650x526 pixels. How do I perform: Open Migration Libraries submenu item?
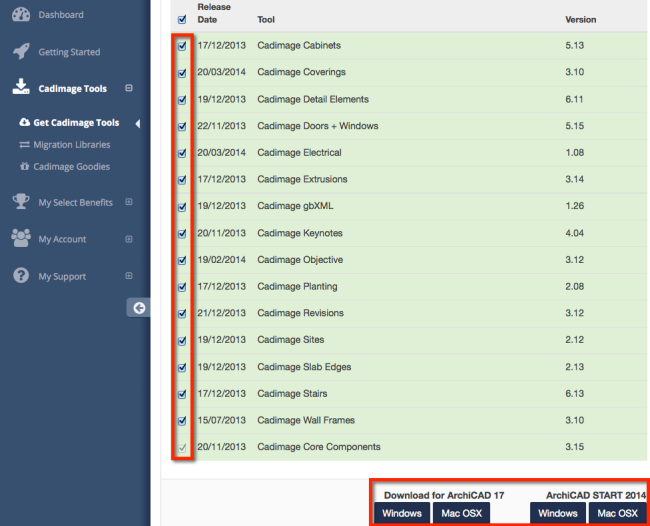[72, 145]
